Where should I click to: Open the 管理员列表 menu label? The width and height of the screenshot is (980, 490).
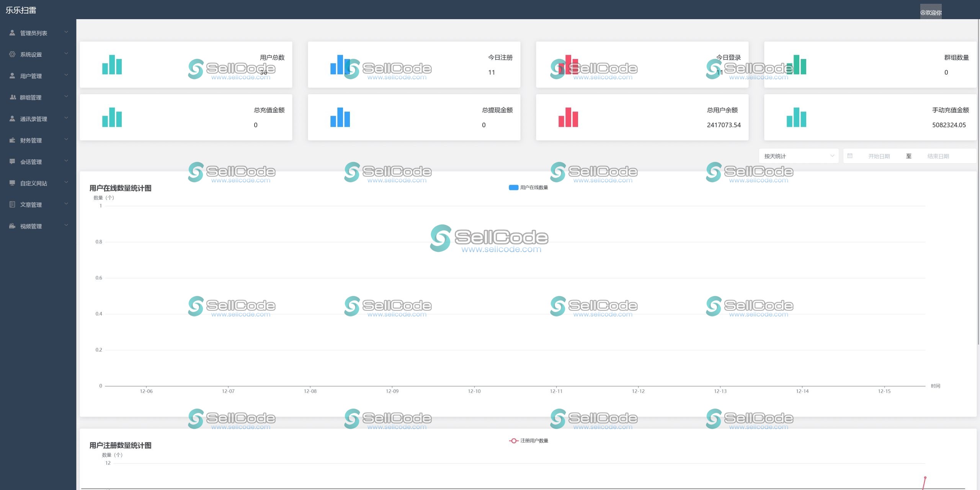click(x=34, y=33)
